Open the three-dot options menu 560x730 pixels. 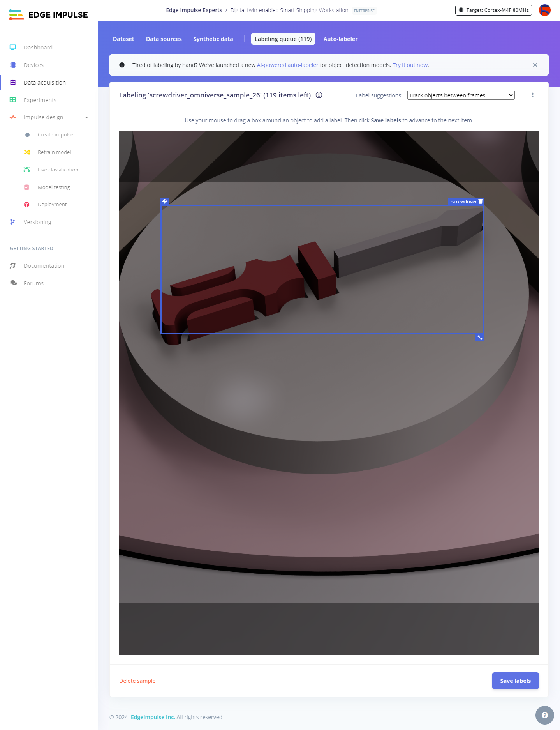pos(532,95)
